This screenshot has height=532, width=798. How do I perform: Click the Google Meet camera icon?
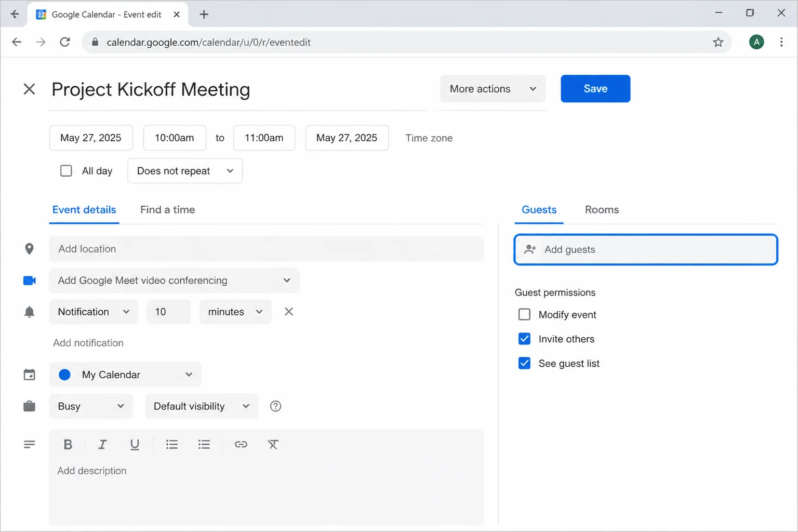click(x=30, y=281)
